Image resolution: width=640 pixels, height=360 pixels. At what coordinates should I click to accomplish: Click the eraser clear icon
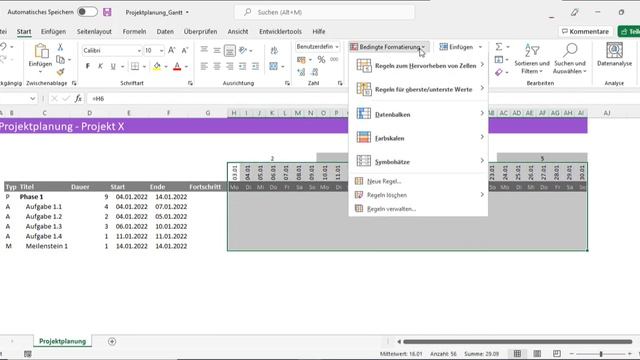tap(499, 72)
